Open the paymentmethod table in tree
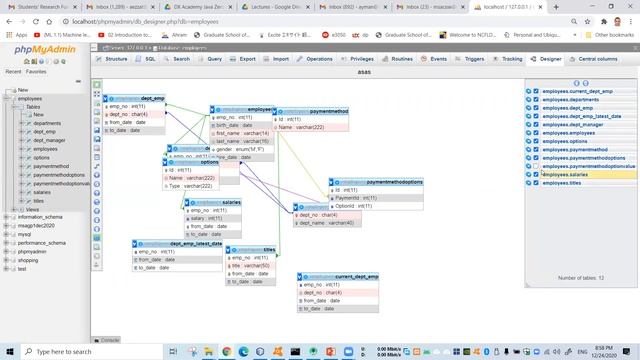This screenshot has height=360, width=640. (x=51, y=167)
